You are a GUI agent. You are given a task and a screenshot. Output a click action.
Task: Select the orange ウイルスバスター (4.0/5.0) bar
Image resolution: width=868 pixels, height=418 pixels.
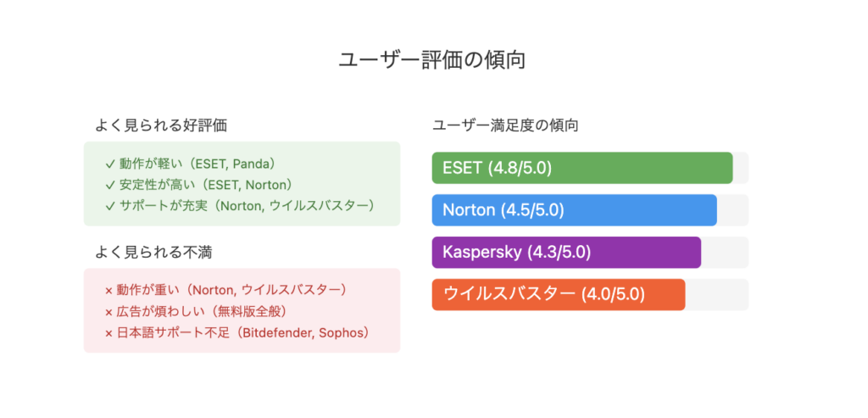(x=559, y=294)
